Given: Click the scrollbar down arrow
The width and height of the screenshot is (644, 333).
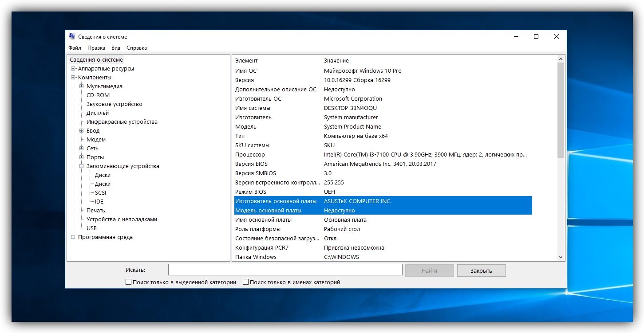Looking at the screenshot, I should point(560,256).
